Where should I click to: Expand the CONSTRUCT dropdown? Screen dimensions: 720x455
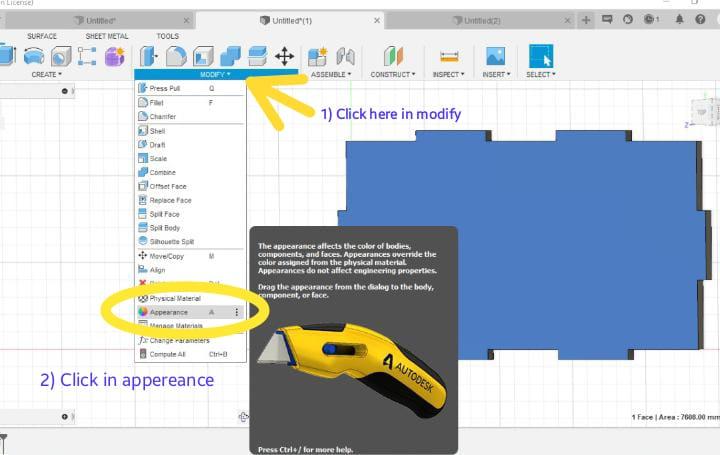click(393, 74)
